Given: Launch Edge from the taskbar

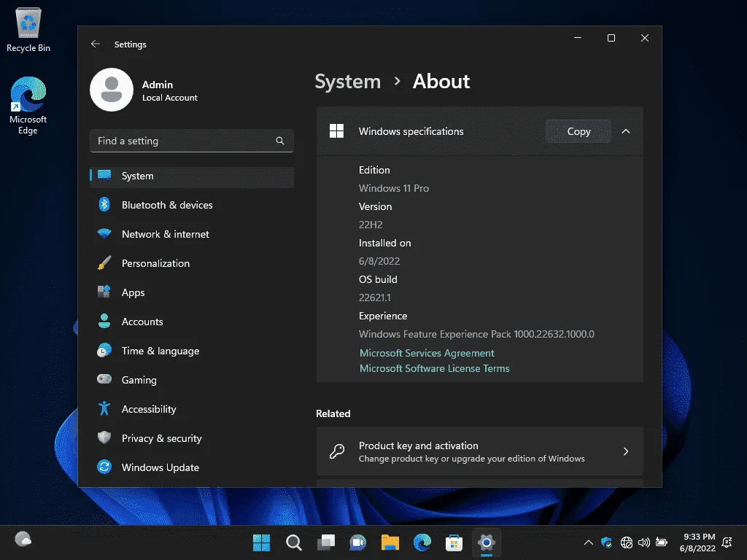Looking at the screenshot, I should [422, 542].
